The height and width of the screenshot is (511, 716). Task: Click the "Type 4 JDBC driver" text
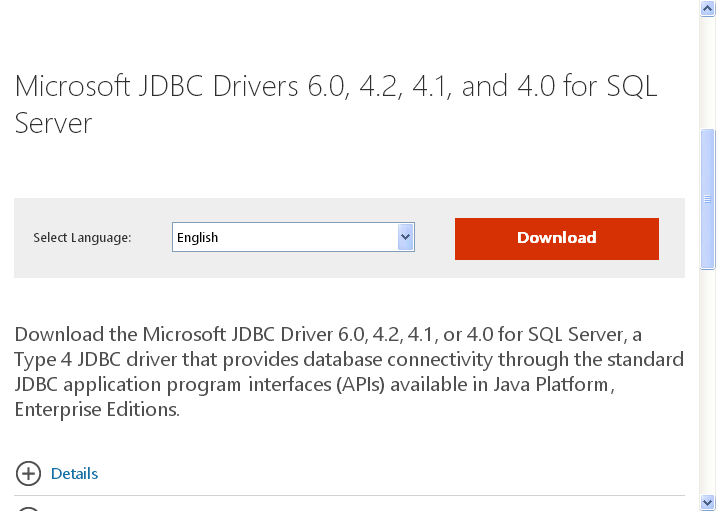point(95,359)
